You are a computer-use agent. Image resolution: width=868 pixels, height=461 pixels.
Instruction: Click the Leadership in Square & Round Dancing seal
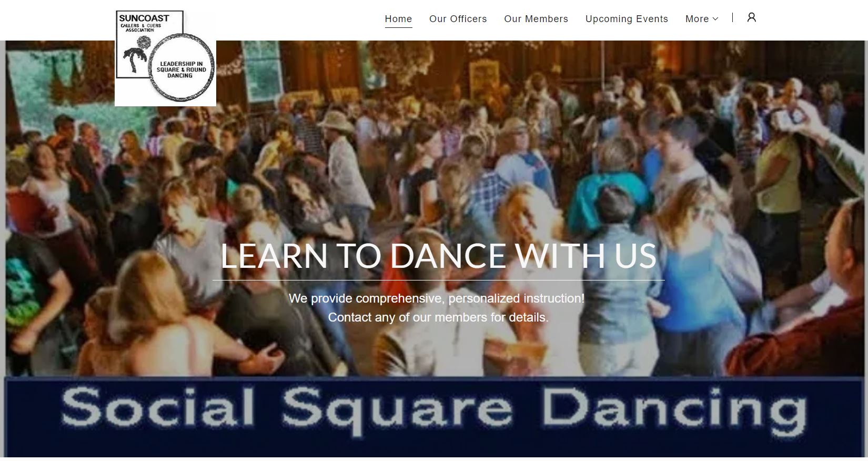[181, 68]
